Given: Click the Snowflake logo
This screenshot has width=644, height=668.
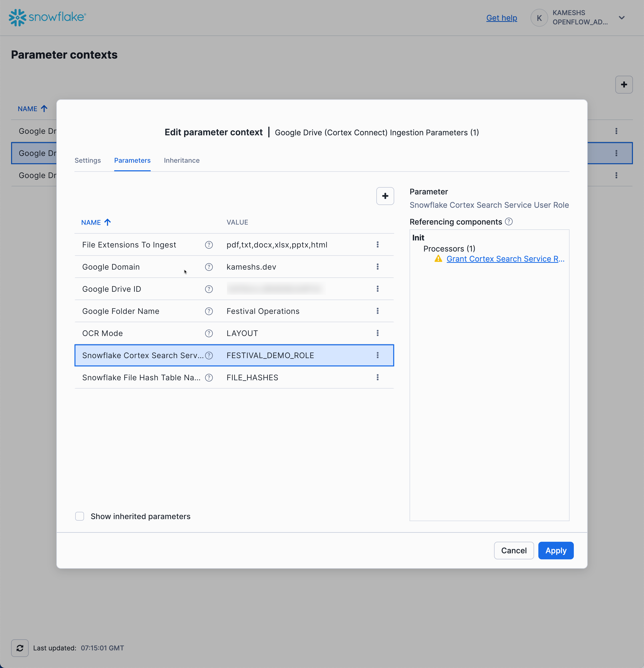Looking at the screenshot, I should [18, 17].
